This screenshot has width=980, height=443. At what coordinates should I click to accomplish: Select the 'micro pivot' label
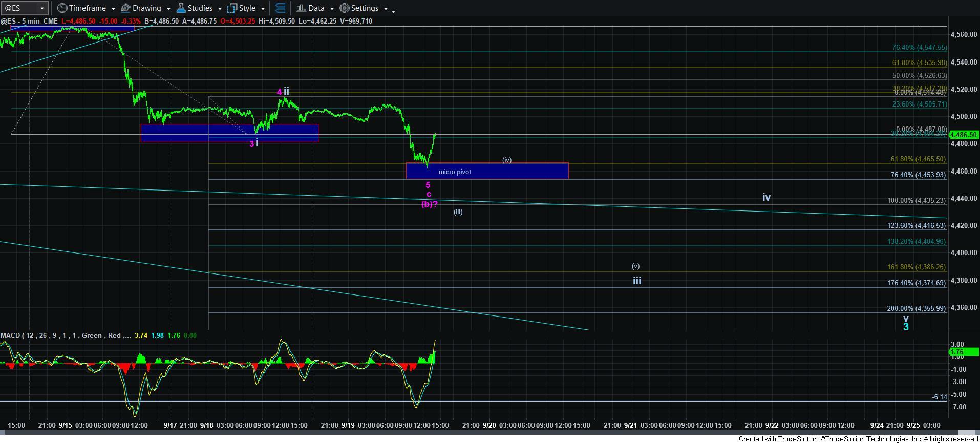pos(455,172)
